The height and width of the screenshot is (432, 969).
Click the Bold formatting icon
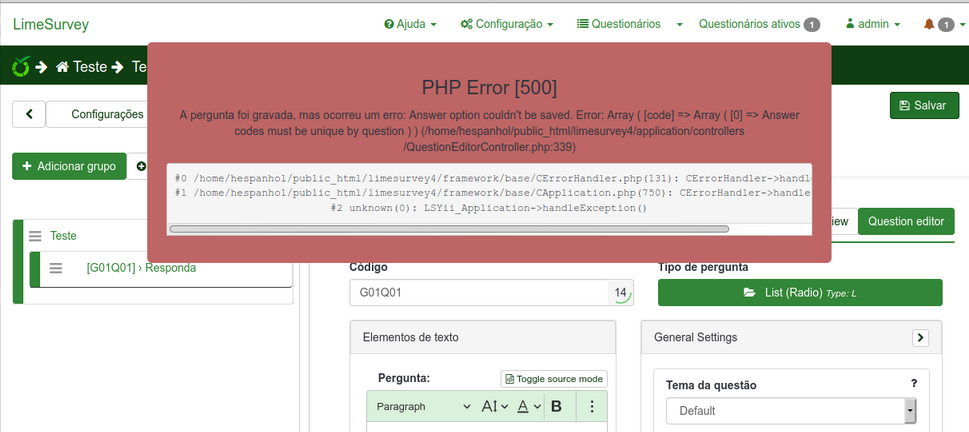pyautogui.click(x=557, y=406)
